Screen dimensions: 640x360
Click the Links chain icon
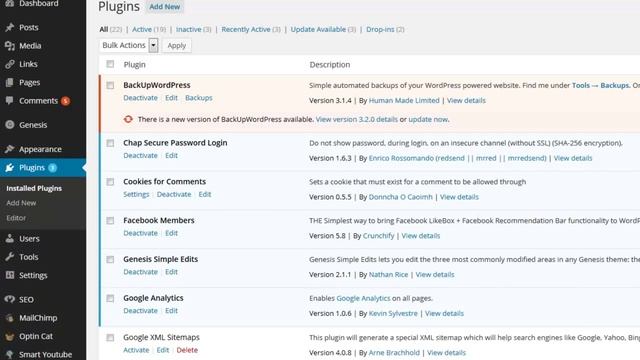[x=10, y=64]
